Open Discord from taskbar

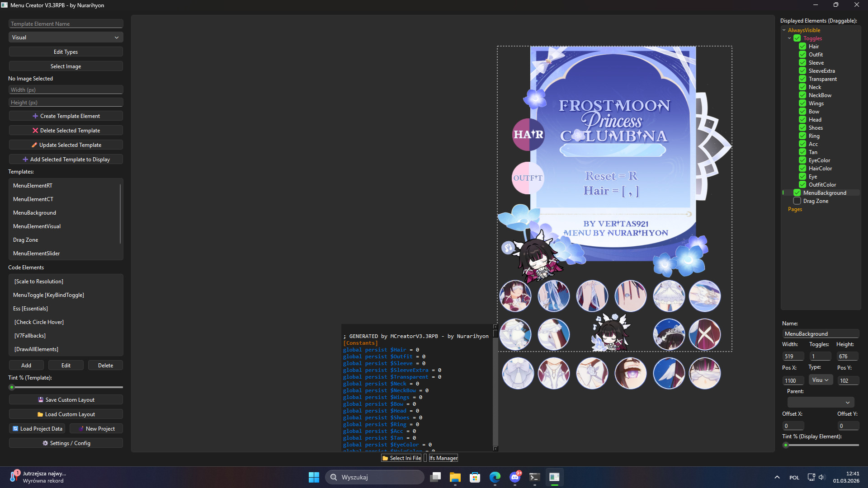[515, 477]
